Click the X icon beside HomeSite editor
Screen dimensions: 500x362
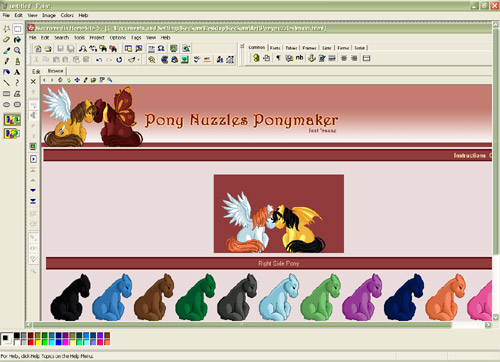[x=33, y=81]
